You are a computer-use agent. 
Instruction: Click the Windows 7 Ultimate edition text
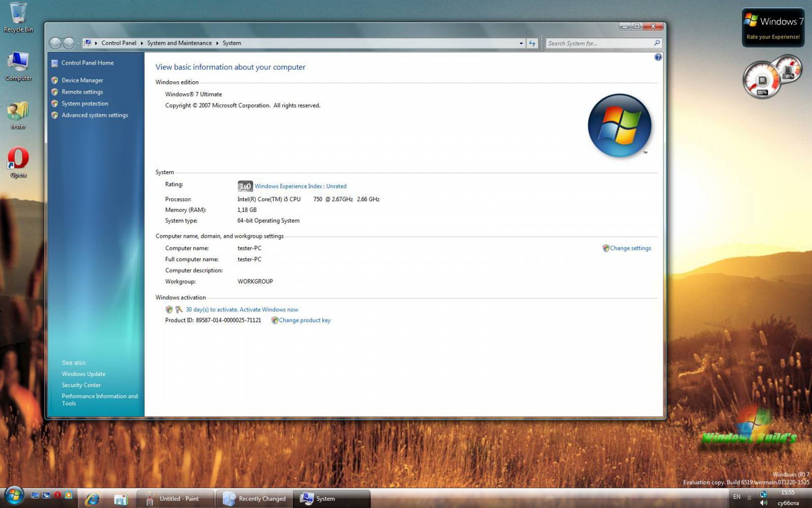coord(193,94)
